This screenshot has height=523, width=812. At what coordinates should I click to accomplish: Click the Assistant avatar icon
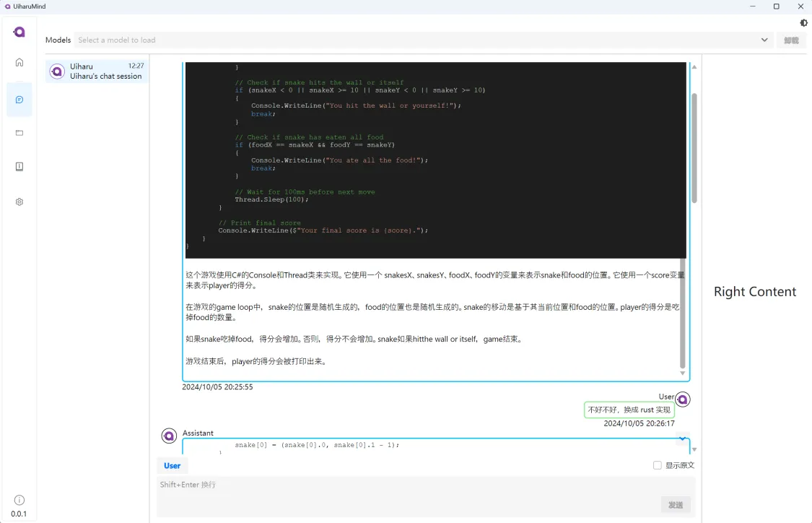[x=169, y=436]
